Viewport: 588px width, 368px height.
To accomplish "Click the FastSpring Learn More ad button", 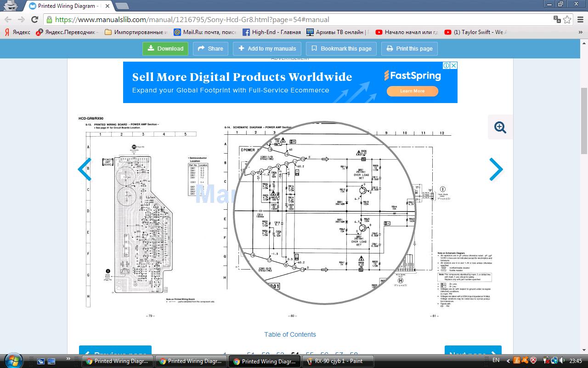I will point(412,91).
